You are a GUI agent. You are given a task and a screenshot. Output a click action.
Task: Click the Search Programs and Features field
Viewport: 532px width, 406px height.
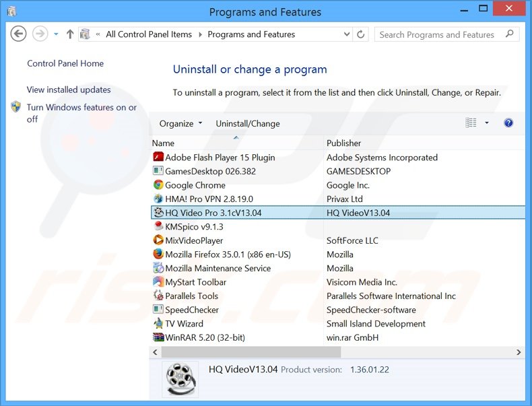tap(446, 34)
